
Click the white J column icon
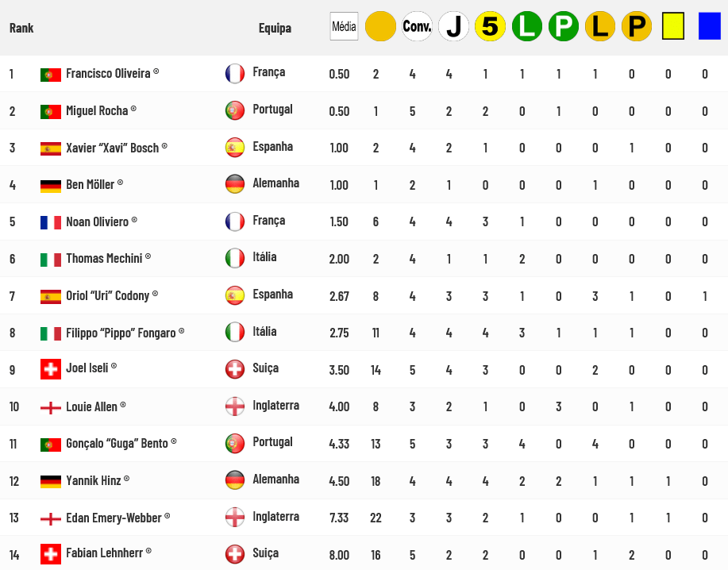coord(453,26)
